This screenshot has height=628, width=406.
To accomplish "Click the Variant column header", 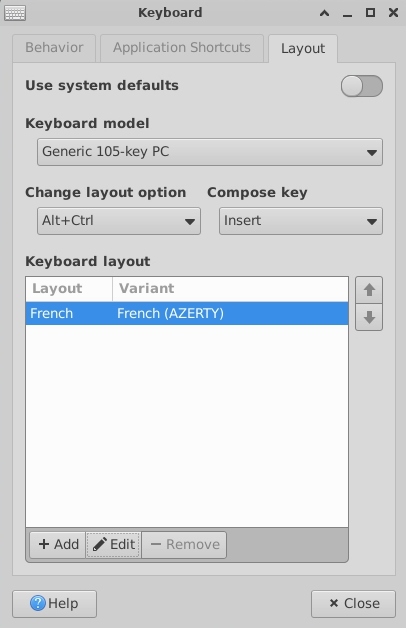I will coord(230,289).
